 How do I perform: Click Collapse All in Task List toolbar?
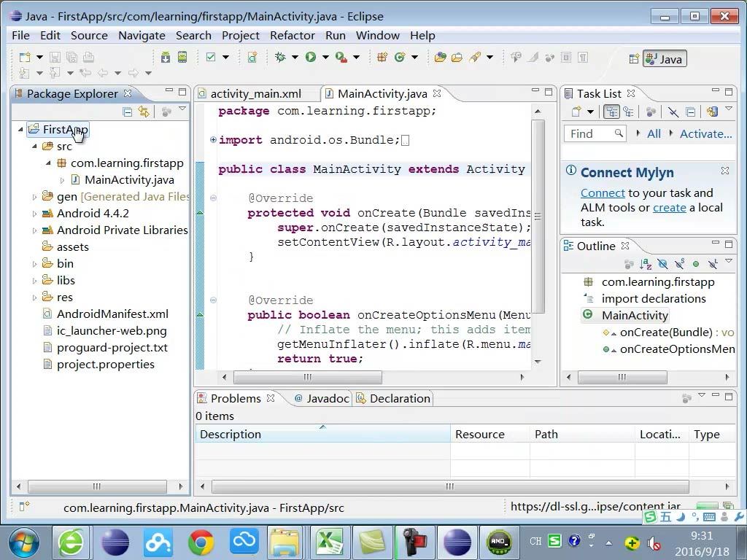pyautogui.click(x=690, y=112)
